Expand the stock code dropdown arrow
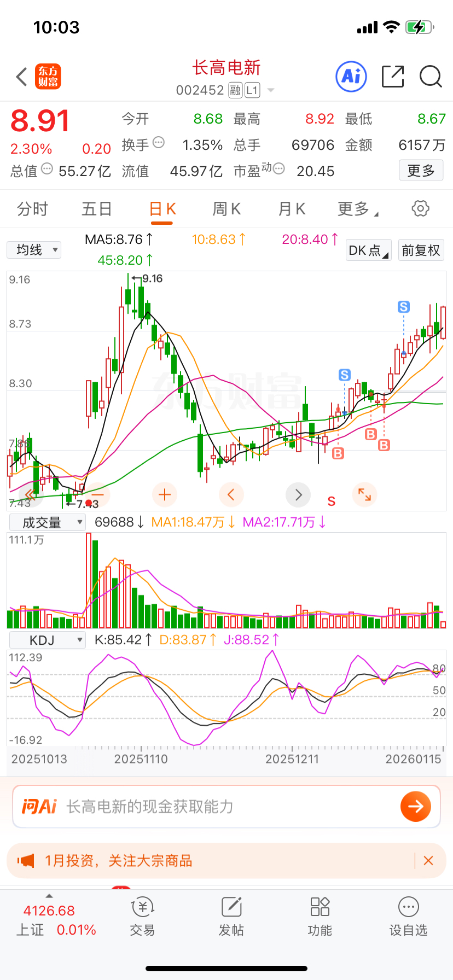453x980 pixels. (x=271, y=90)
